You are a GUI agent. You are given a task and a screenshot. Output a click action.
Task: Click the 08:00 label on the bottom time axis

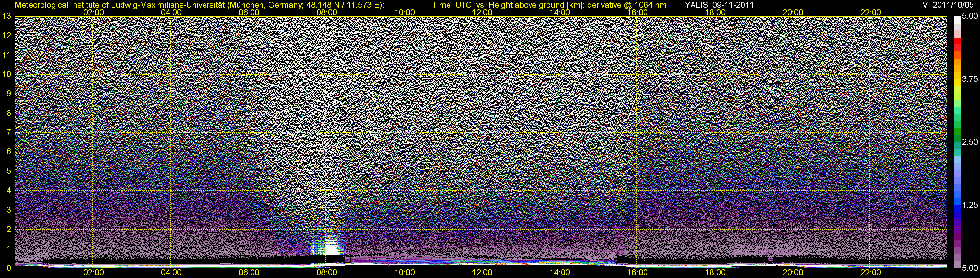[327, 273]
